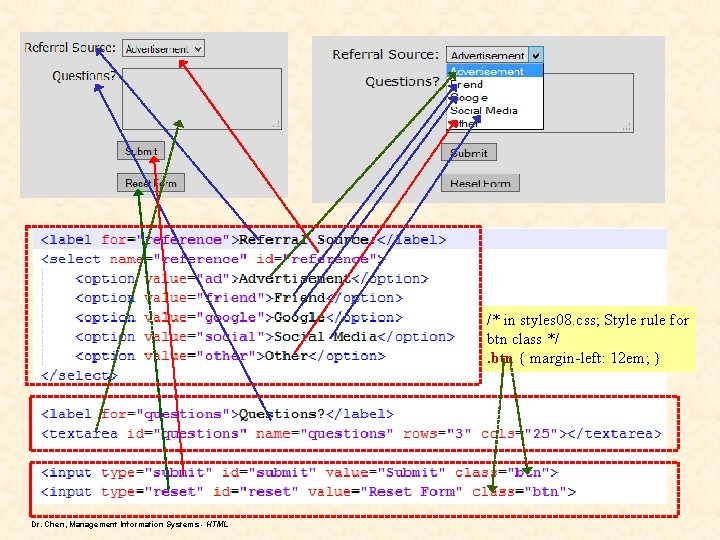Click Reset Form button in left form

click(151, 183)
